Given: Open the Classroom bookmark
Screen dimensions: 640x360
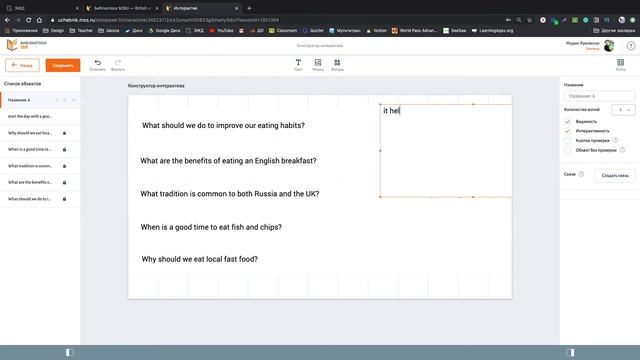Looking at the screenshot, I should 283,31.
